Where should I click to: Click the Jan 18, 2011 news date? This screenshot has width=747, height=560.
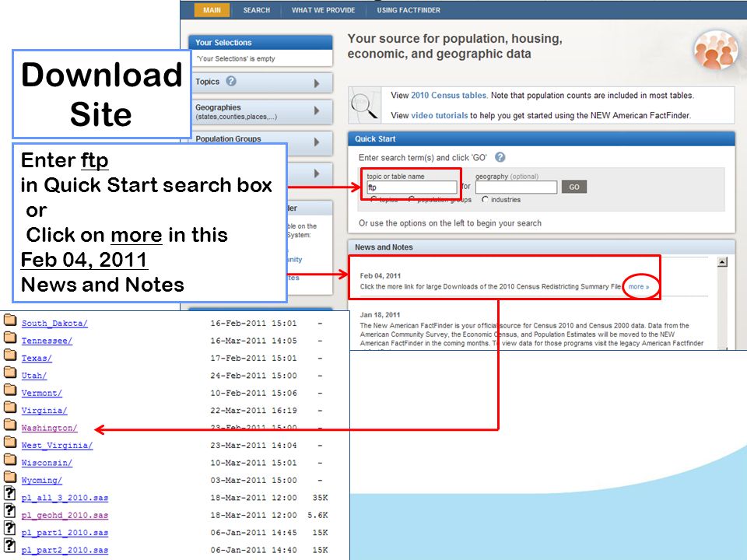coord(380,315)
